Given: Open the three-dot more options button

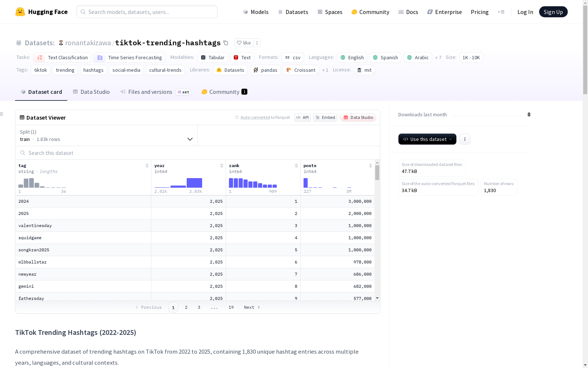Looking at the screenshot, I should pos(465,139).
